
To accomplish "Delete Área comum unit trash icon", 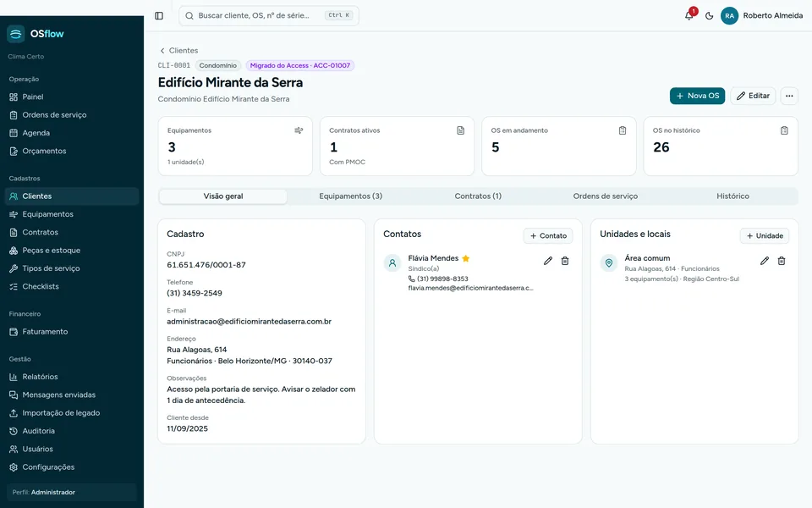I will coord(782,261).
